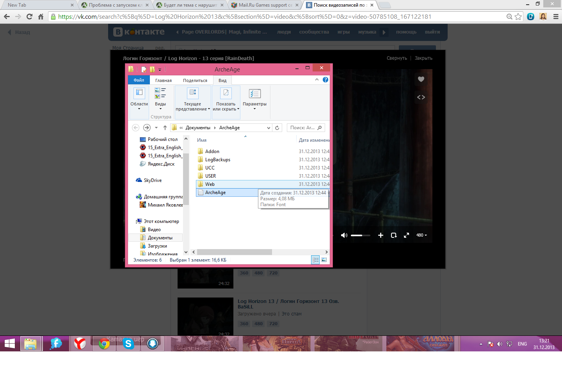Open Загрузки in navigation pane
562x392 pixels.
tap(154, 246)
